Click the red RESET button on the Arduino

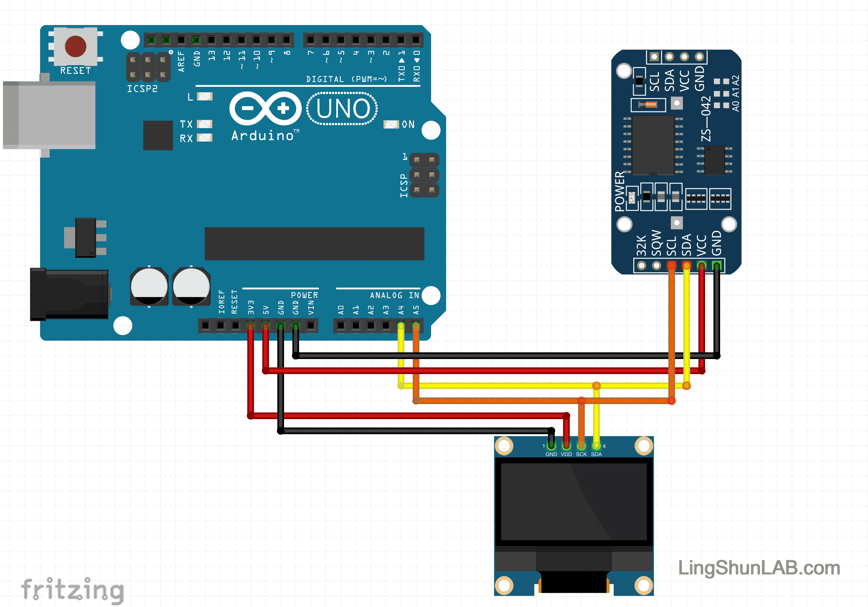(76, 46)
